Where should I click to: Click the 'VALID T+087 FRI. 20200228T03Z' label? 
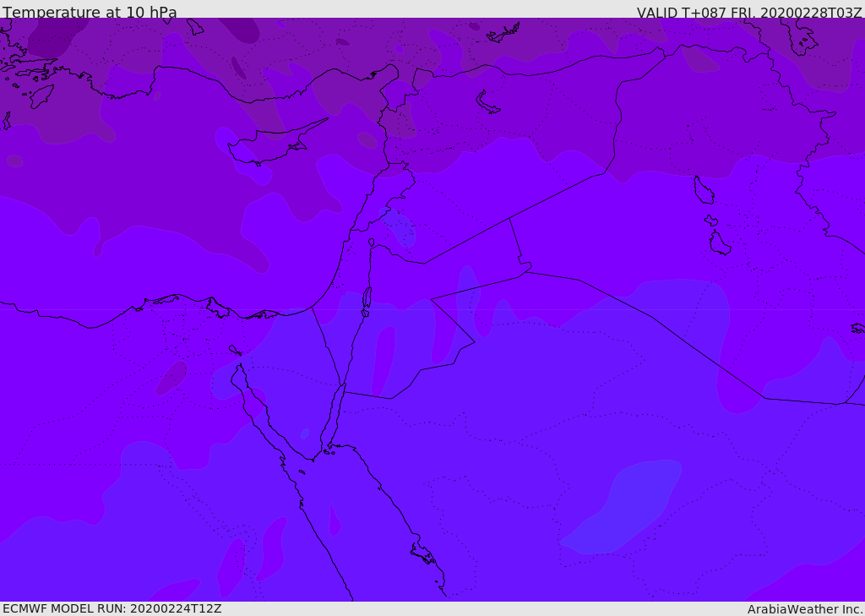pyautogui.click(x=748, y=13)
